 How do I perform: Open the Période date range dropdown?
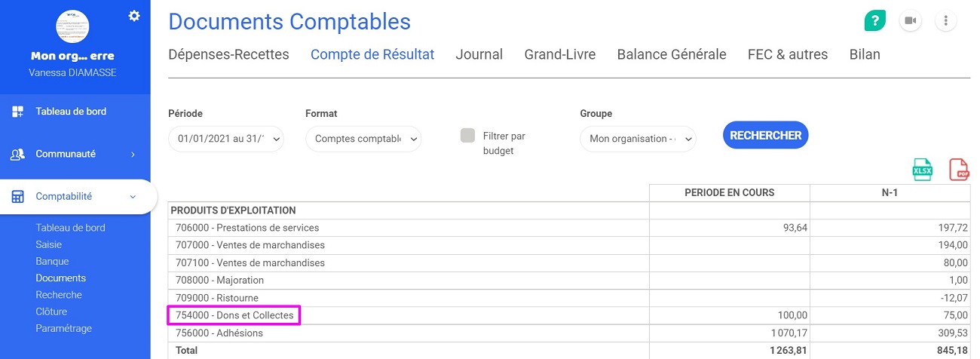point(226,139)
